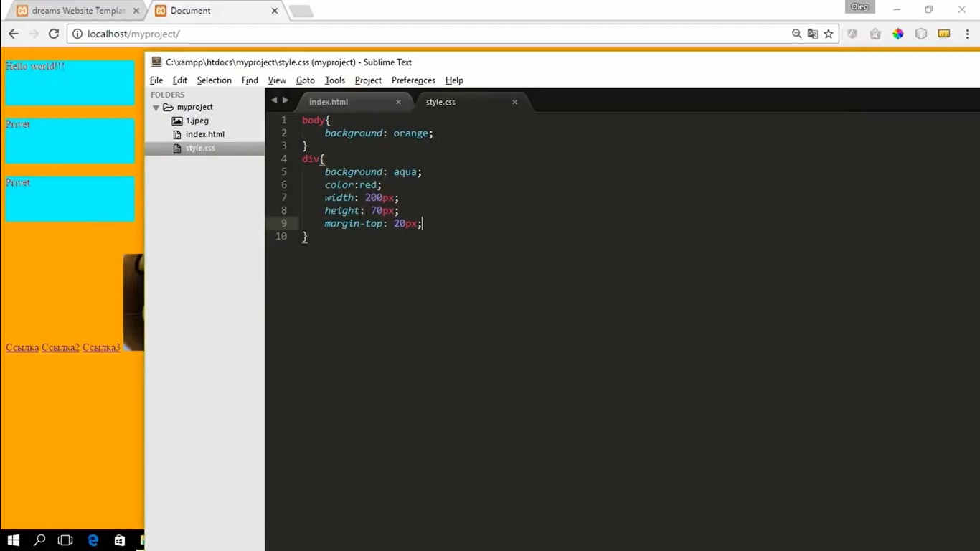Collapse the myproject folder
980x551 pixels.
click(156, 108)
